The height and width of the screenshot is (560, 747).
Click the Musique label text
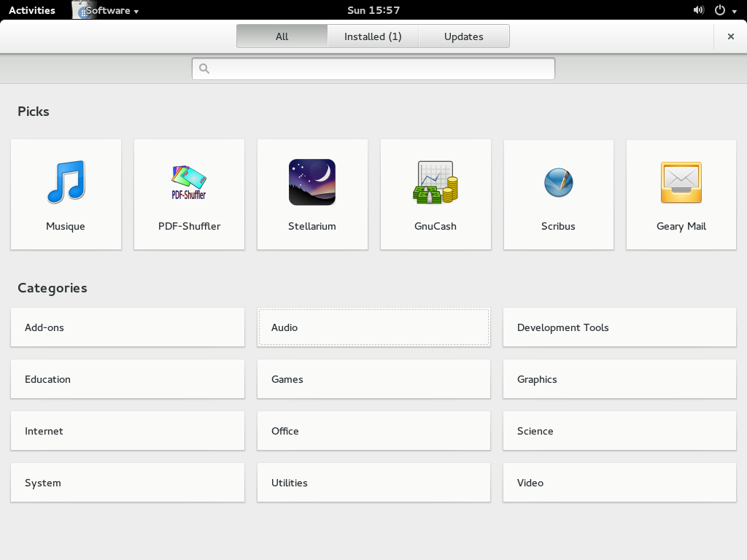click(x=66, y=227)
